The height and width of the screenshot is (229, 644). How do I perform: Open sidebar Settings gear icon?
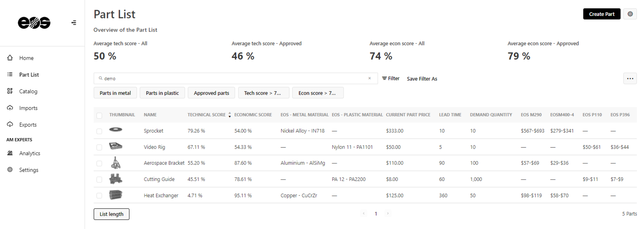[x=10, y=170]
